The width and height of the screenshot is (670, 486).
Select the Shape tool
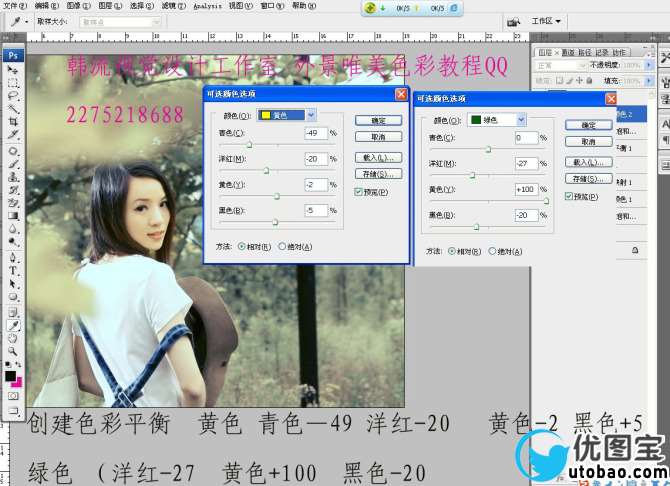point(13,296)
